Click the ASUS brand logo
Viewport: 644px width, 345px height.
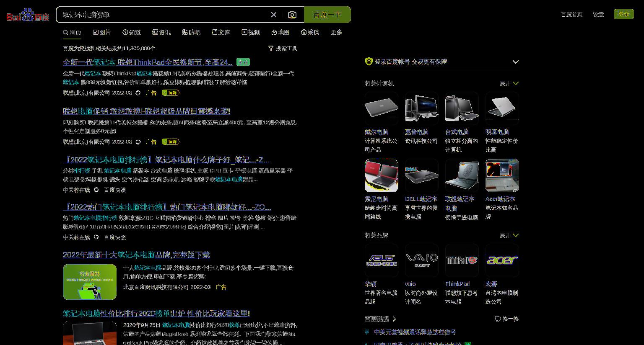[382, 260]
